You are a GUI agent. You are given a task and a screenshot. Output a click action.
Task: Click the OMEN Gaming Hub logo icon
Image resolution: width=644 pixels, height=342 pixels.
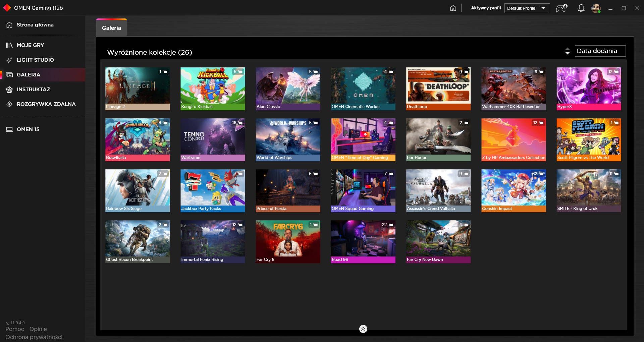[x=7, y=8]
